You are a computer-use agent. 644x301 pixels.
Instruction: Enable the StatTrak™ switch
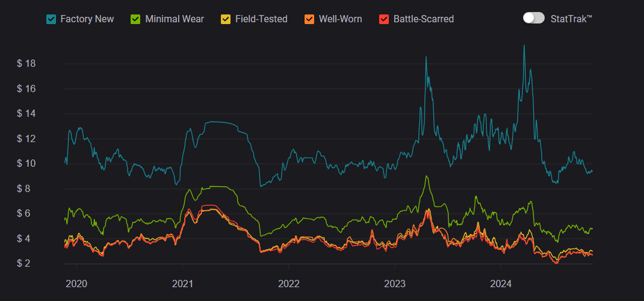534,18
